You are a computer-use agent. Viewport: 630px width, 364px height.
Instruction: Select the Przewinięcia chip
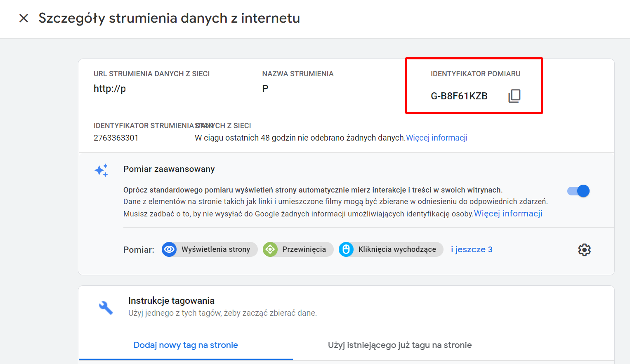point(298,249)
